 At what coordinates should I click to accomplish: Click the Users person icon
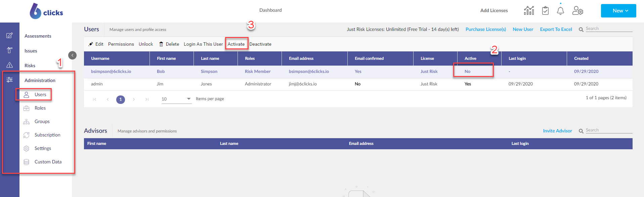pyautogui.click(x=26, y=95)
